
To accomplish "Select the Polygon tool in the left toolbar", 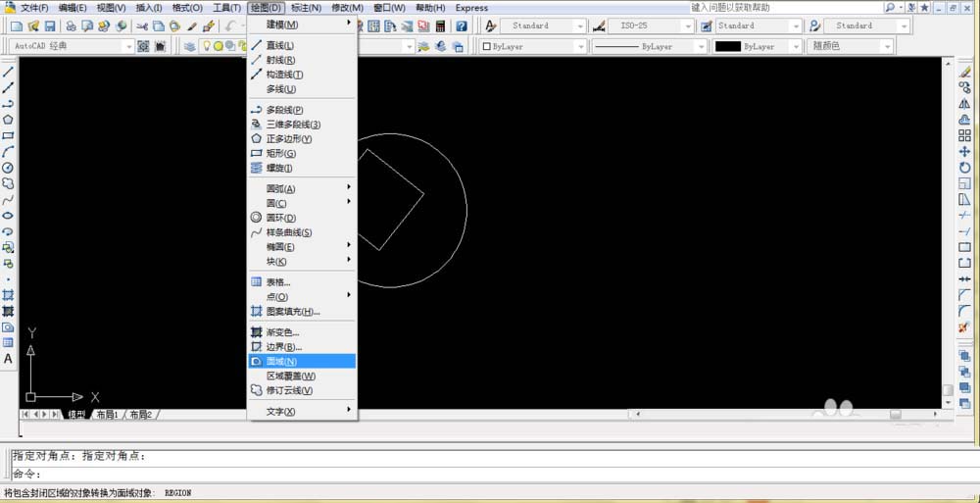I will click(8, 120).
